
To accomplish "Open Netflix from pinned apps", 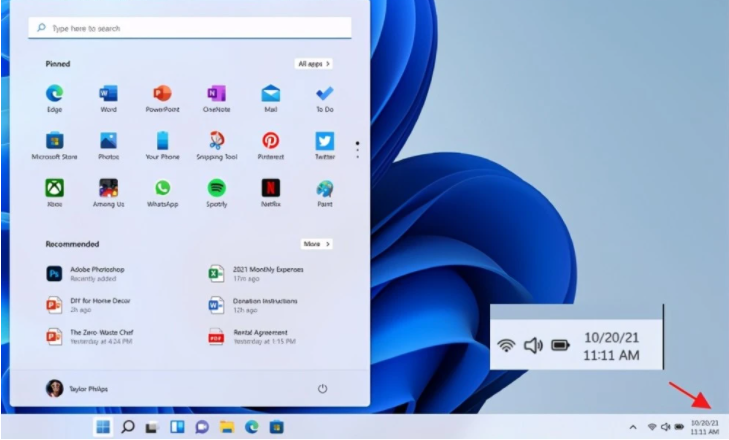I will 270,188.
